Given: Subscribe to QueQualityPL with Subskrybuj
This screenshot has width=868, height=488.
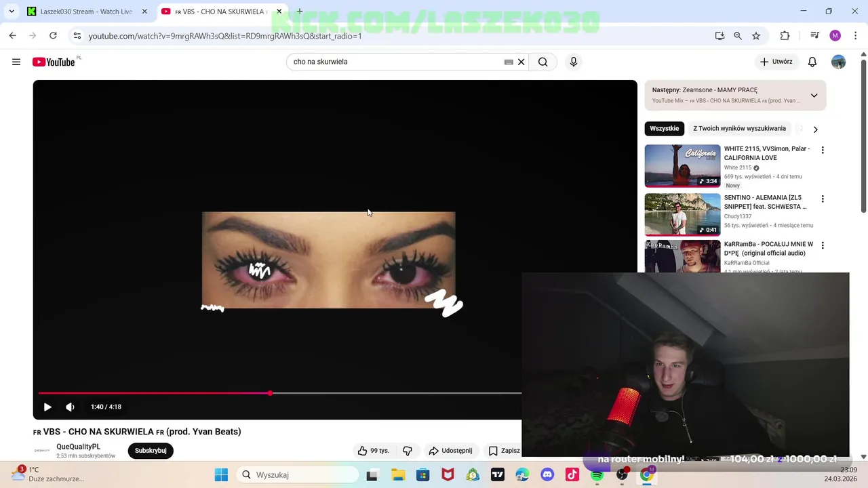Looking at the screenshot, I should coord(151,451).
